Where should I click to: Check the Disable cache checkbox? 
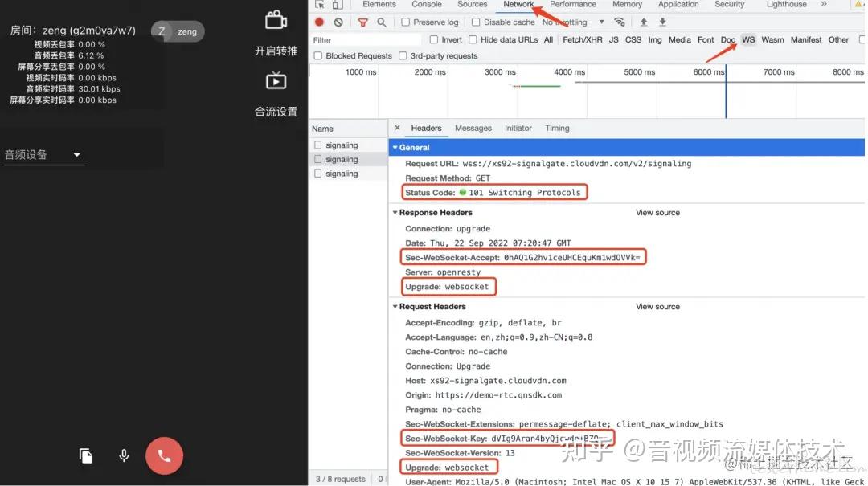pos(476,22)
